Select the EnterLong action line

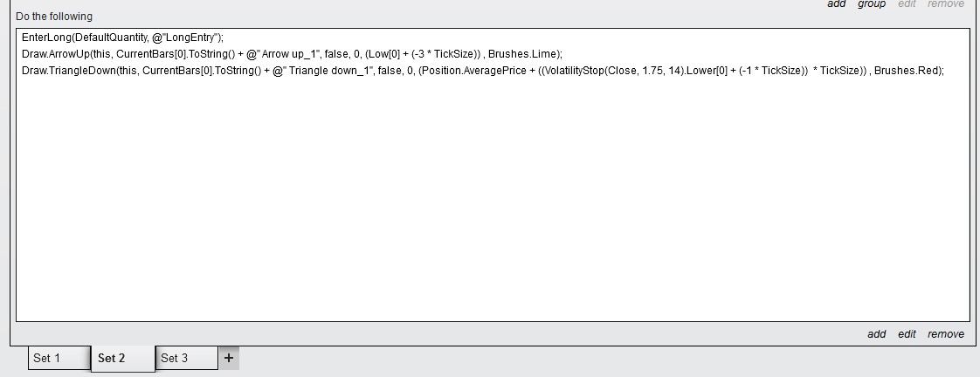[122, 38]
